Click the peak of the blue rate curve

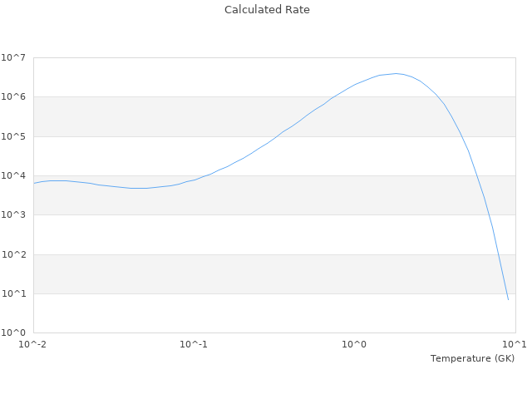397,73
